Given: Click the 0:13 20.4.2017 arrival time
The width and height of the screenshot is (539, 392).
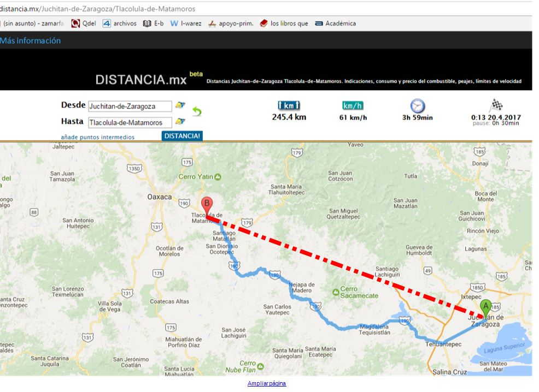Looking at the screenshot, I should [496, 117].
